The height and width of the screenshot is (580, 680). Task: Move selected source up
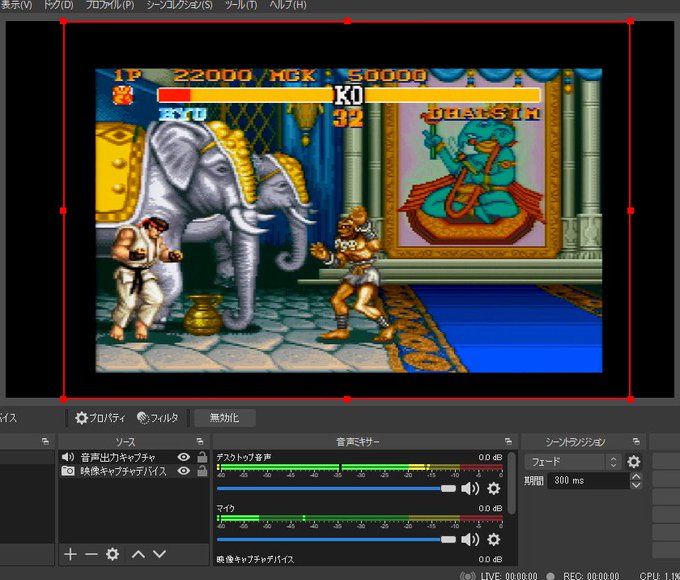138,554
